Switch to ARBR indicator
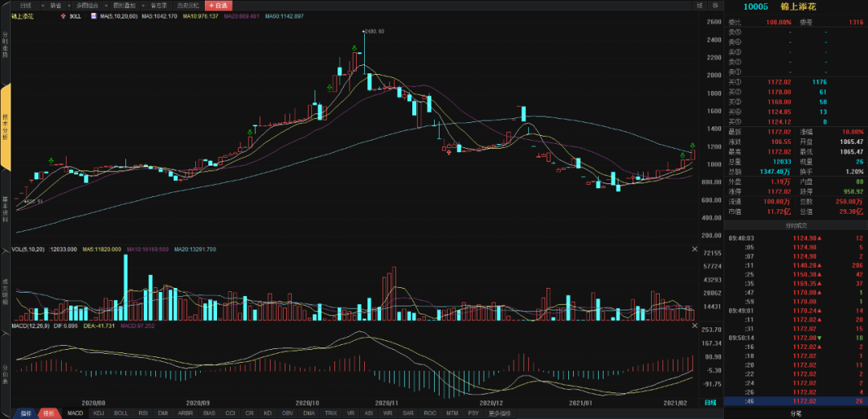 [186, 413]
